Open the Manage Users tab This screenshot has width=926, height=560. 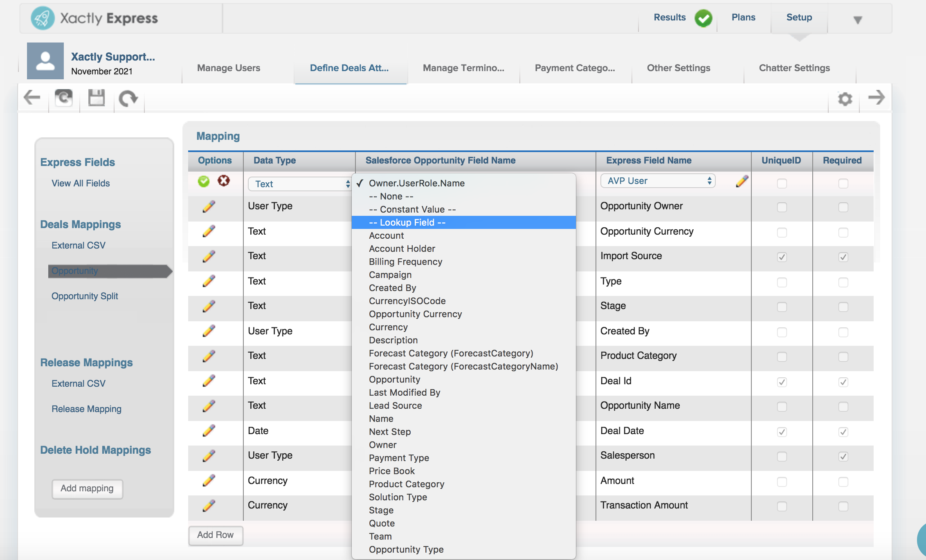click(229, 68)
